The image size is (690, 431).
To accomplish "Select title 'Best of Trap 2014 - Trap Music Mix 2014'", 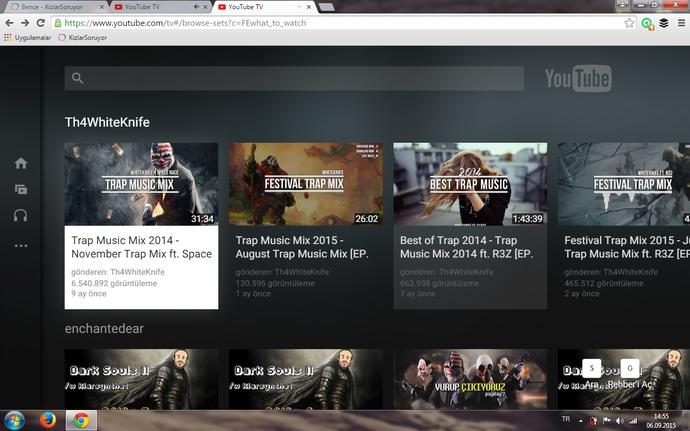I will tap(466, 247).
